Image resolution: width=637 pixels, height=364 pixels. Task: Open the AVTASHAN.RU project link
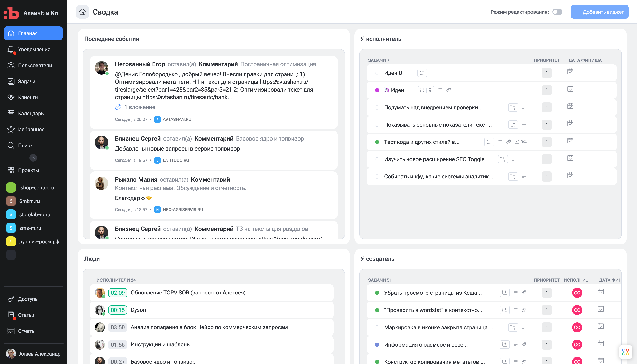177,119
